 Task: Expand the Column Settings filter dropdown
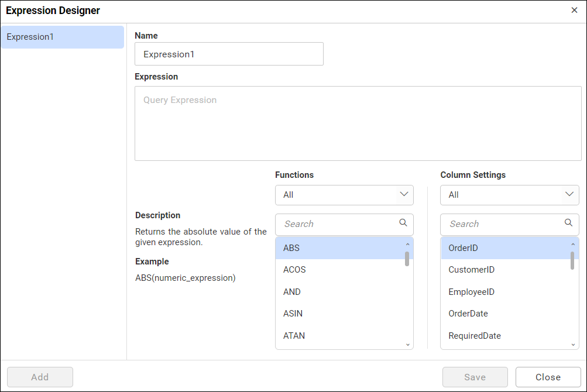(x=509, y=195)
